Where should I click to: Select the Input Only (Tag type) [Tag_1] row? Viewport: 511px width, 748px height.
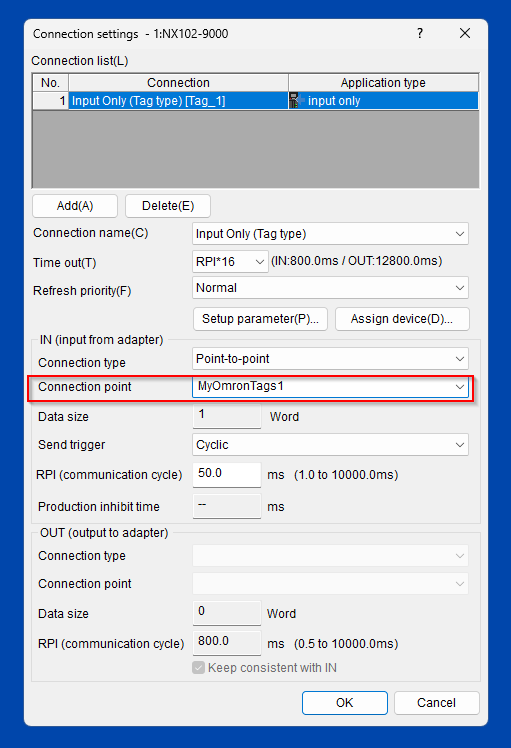(x=256, y=101)
